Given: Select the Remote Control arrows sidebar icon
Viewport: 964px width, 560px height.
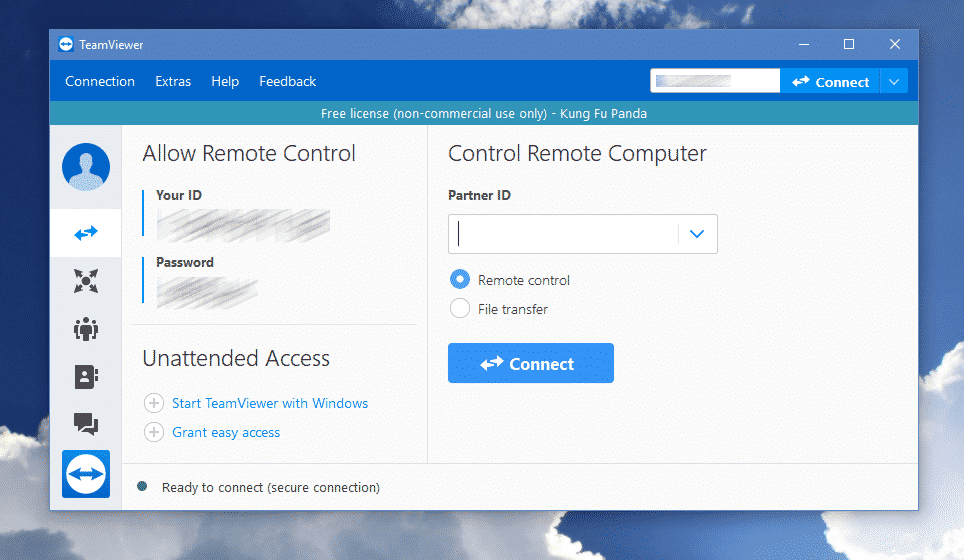Looking at the screenshot, I should [86, 233].
